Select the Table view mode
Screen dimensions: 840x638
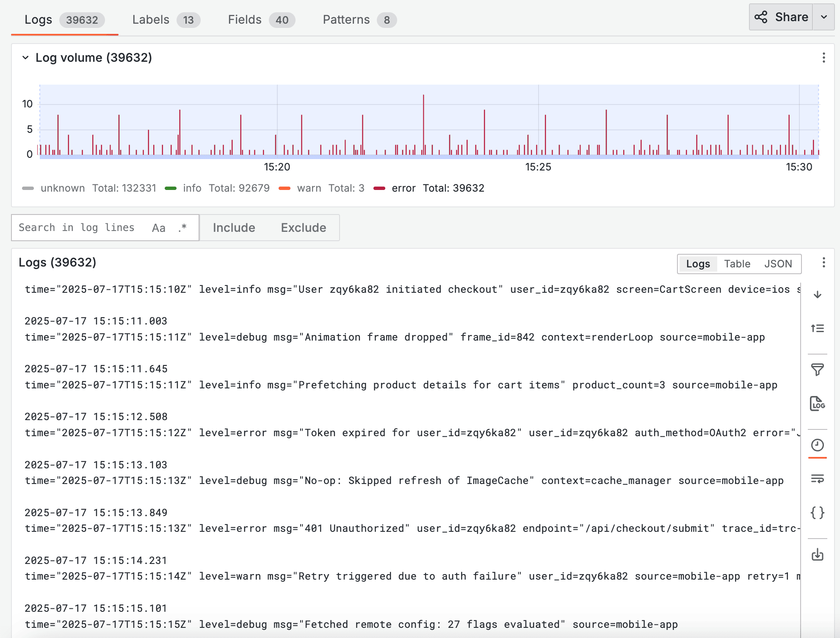tap(737, 264)
